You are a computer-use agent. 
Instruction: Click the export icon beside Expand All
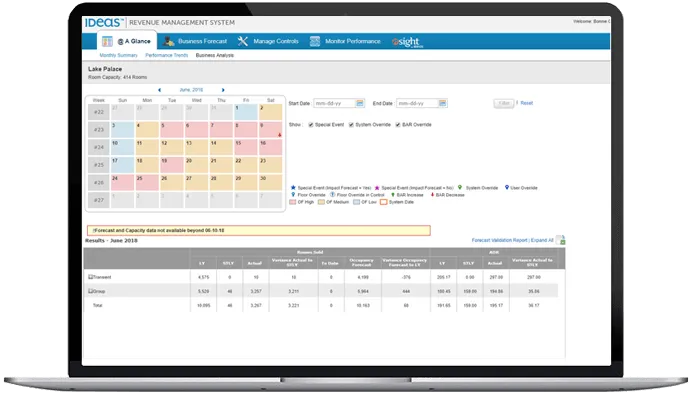tap(561, 240)
